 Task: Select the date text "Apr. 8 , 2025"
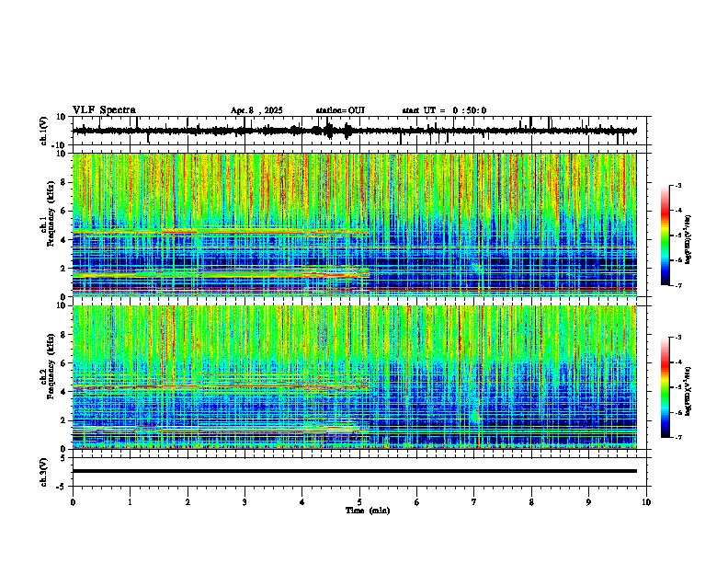click(x=256, y=110)
